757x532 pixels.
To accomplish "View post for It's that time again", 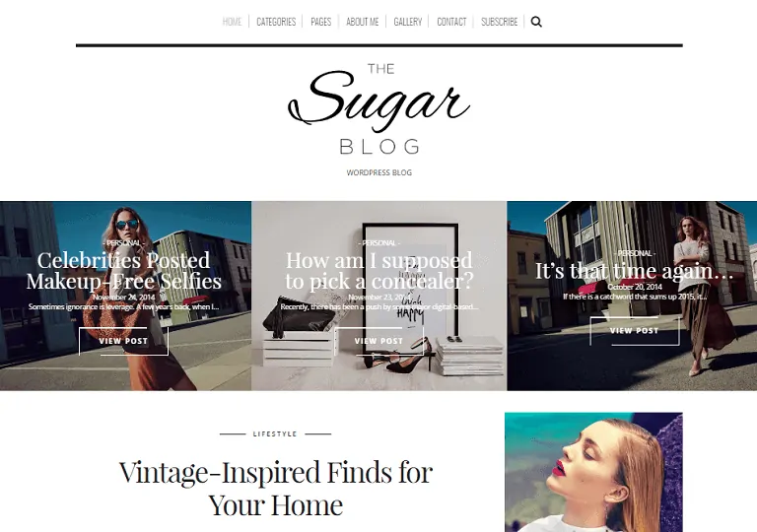I will point(635,331).
